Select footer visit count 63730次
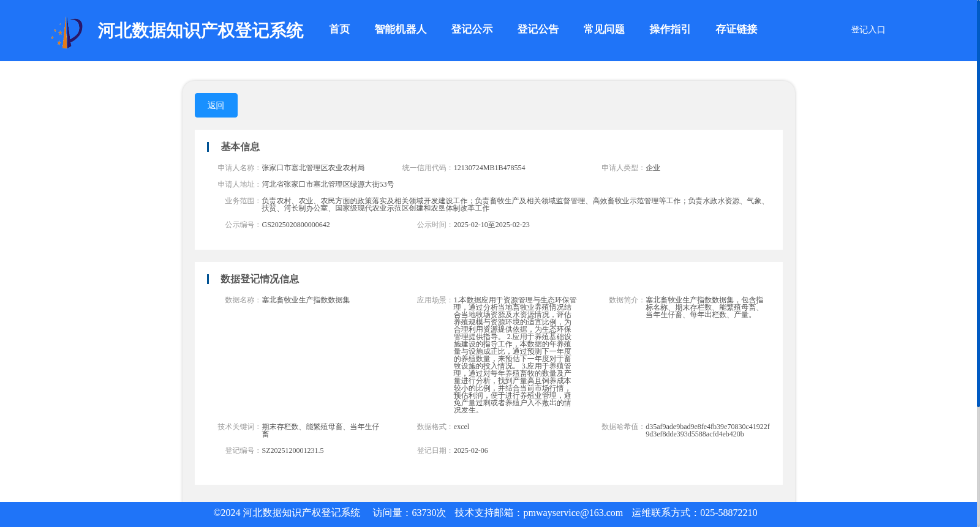980x527 pixels. (x=429, y=513)
